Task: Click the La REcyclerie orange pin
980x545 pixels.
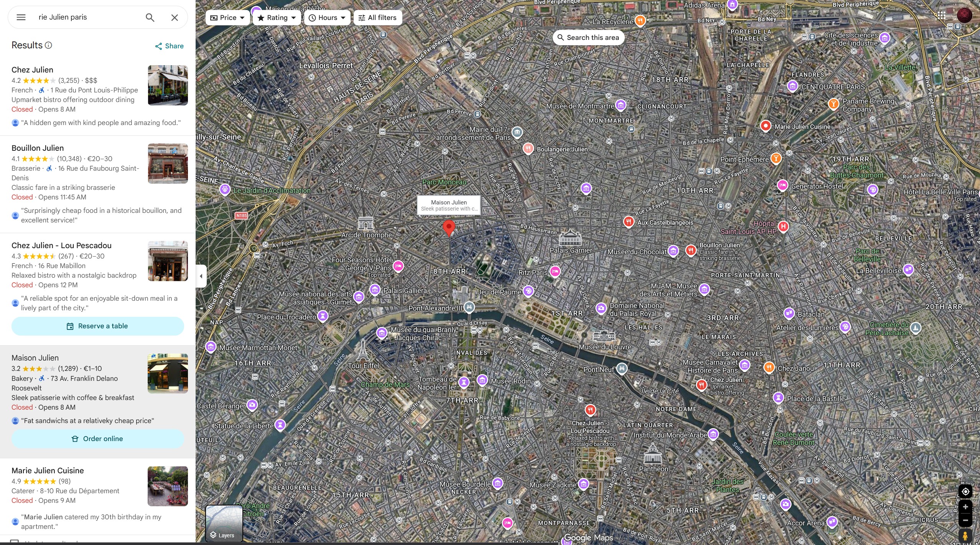Action: [x=640, y=21]
